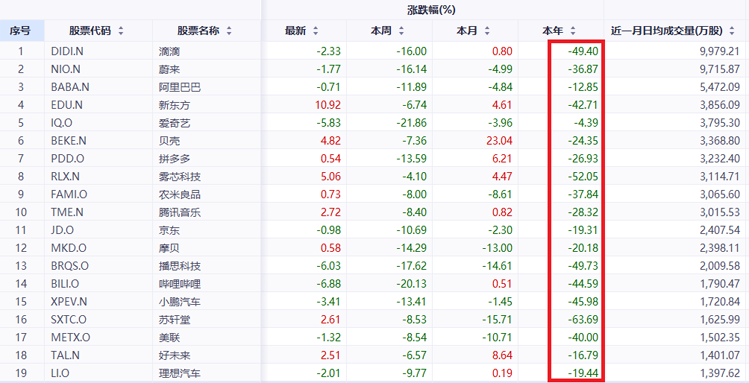
Task: Click sort arrows next to 本年
Action: (573, 31)
